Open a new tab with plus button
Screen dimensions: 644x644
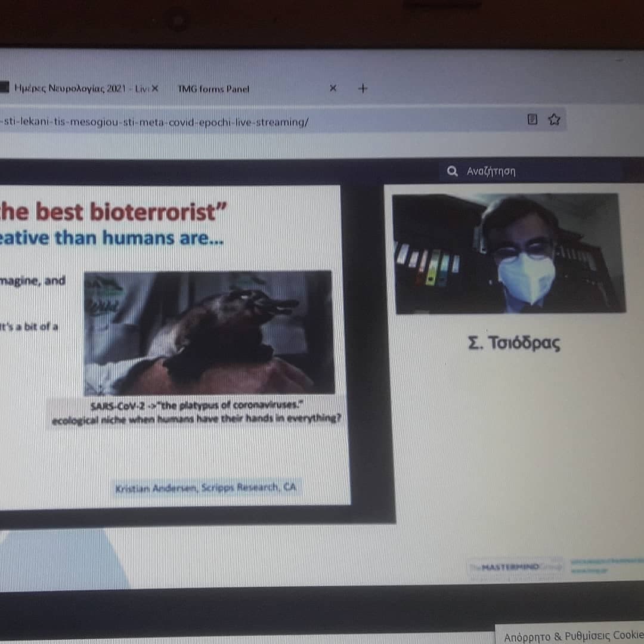click(x=363, y=88)
